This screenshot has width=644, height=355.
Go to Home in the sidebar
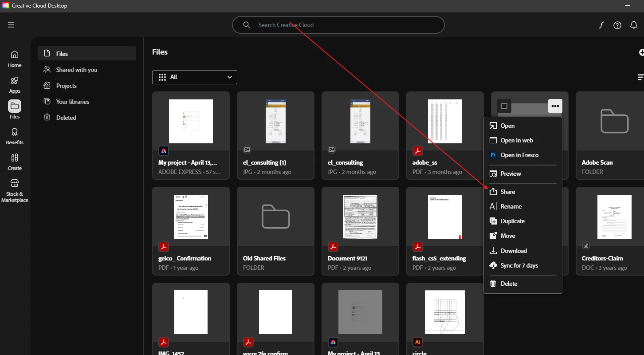[15, 59]
